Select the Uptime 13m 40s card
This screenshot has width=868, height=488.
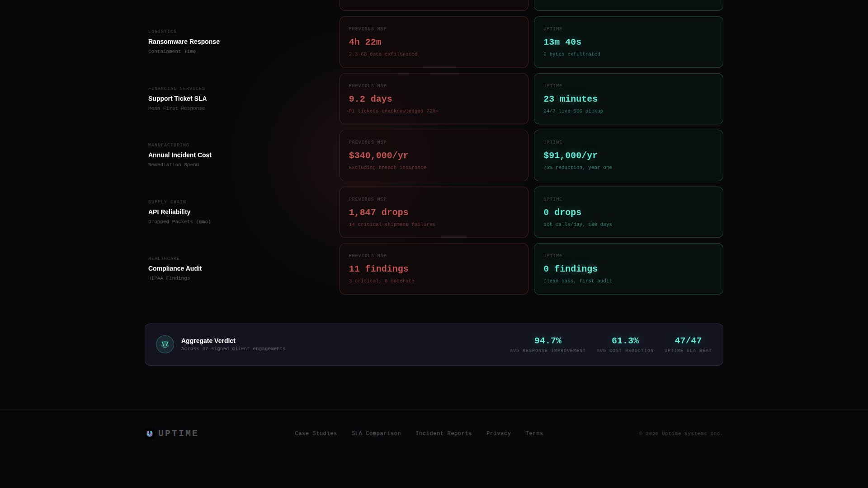click(x=628, y=42)
